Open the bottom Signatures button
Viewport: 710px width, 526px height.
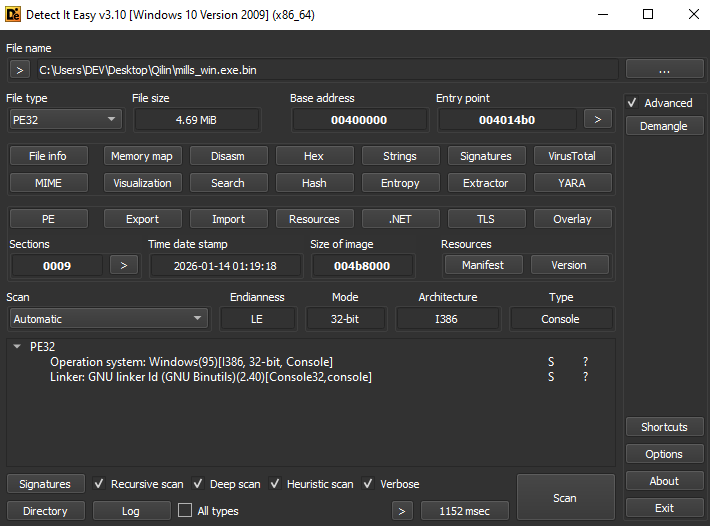(x=45, y=484)
